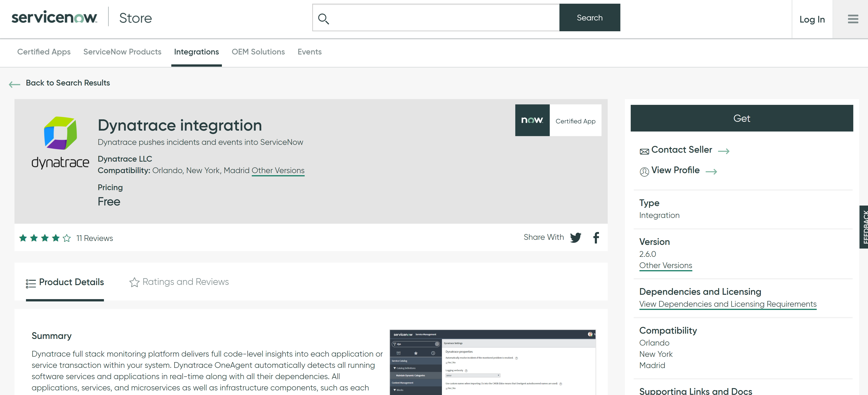Click the search magnifying glass icon
Image resolution: width=868 pixels, height=395 pixels.
tap(323, 18)
